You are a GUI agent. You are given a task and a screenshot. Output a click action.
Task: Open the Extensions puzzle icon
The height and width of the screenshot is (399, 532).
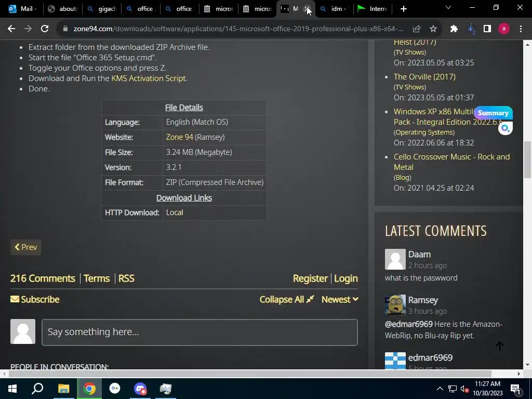click(454, 29)
